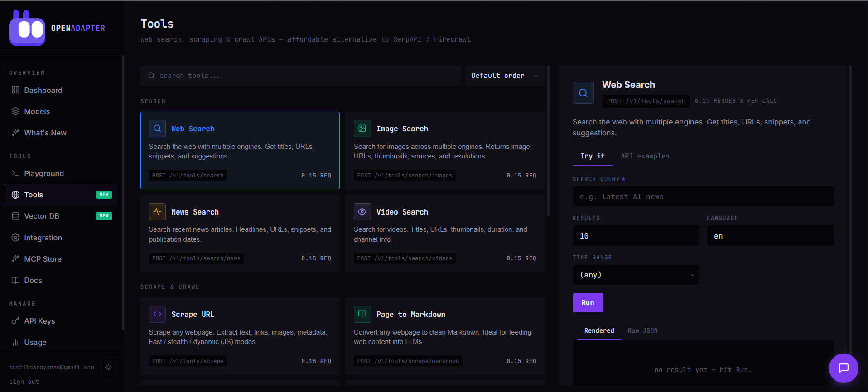
Task: Click the Models layers icon
Action: [x=15, y=111]
